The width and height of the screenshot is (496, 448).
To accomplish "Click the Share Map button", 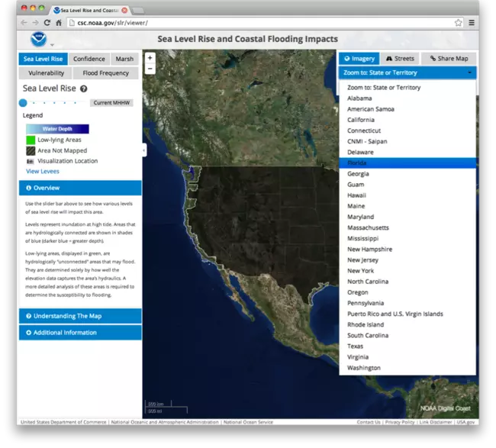I will coord(449,58).
